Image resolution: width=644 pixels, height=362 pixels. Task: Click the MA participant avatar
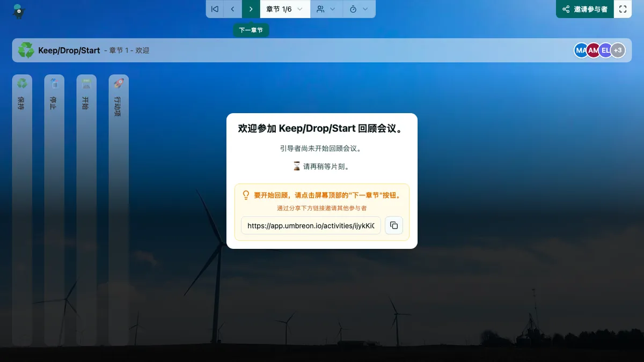[581, 50]
